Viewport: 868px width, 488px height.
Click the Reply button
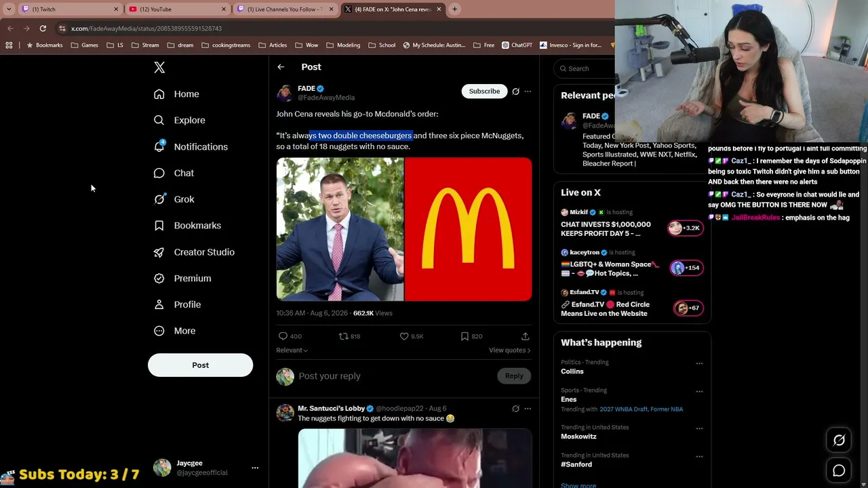[x=514, y=376]
